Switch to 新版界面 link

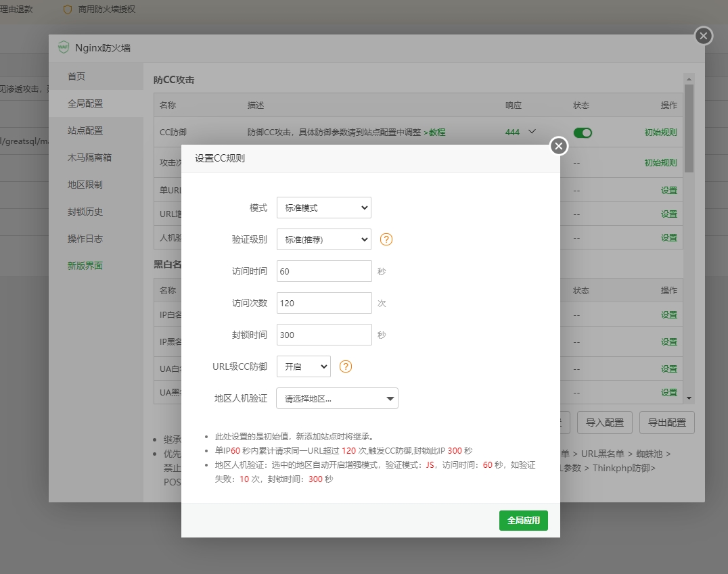click(x=85, y=266)
